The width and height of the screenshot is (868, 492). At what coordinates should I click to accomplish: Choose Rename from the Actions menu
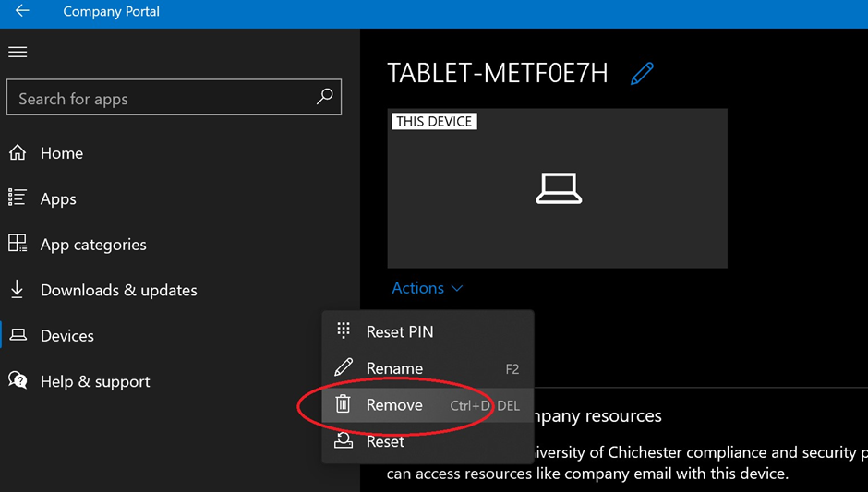click(x=428, y=368)
